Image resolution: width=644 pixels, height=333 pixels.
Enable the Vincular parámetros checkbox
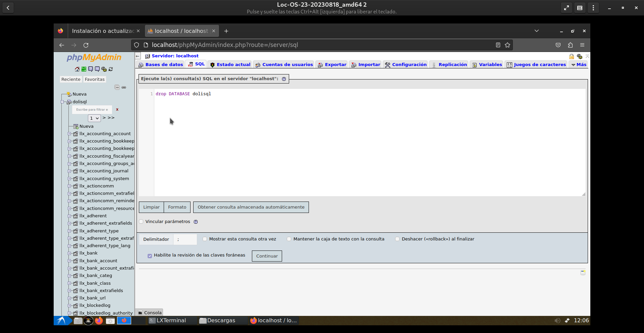pos(141,222)
